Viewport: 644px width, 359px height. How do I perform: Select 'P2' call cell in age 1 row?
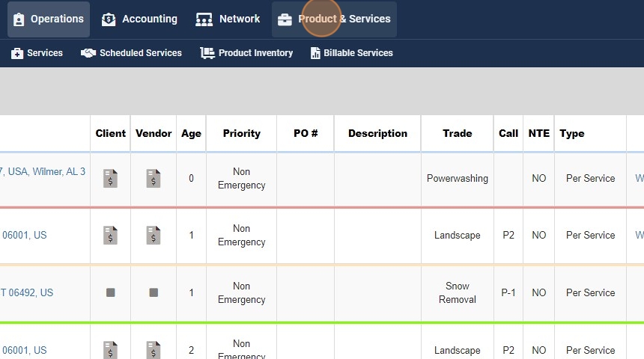coord(508,235)
